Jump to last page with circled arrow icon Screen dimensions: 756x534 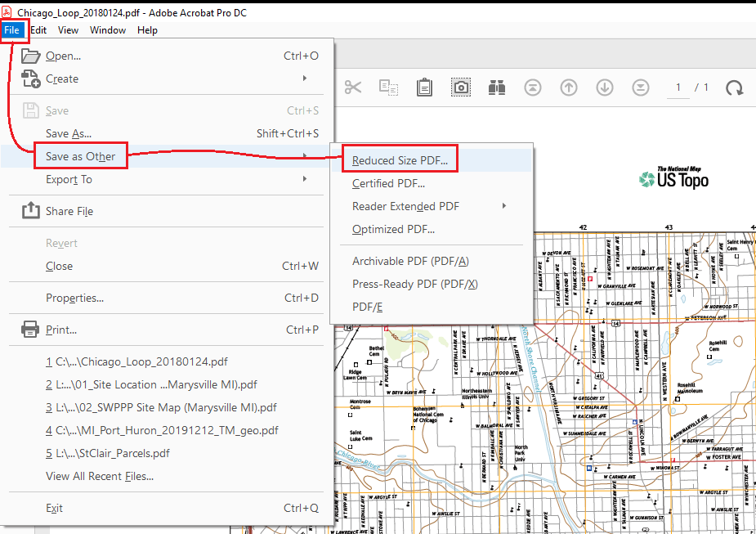click(640, 87)
